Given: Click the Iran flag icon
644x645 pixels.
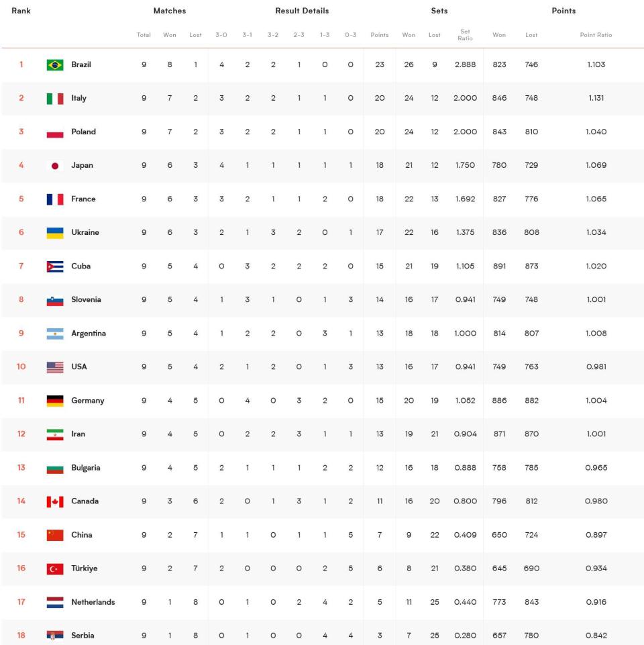Looking at the screenshot, I should point(55,434).
